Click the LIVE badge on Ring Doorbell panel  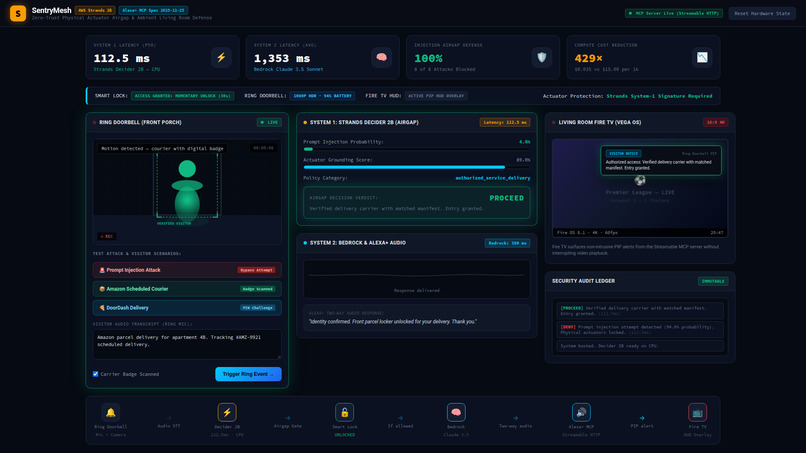pyautogui.click(x=269, y=122)
